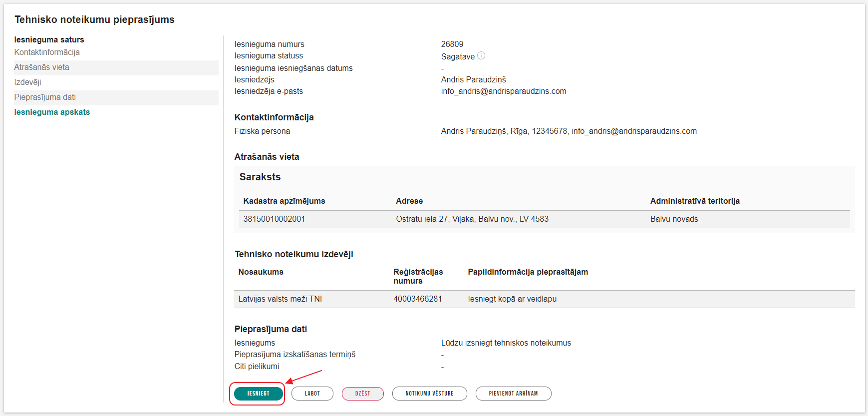Image resolution: width=868 pixels, height=416 pixels.
Task: Click Nosaukums column header
Action: 261,272
